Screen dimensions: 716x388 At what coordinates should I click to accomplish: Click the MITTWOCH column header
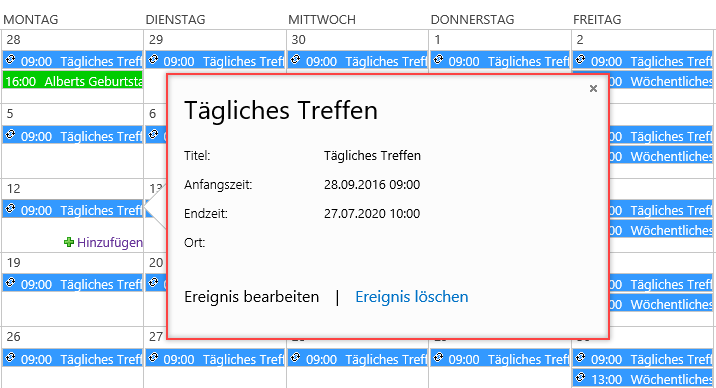point(321,20)
